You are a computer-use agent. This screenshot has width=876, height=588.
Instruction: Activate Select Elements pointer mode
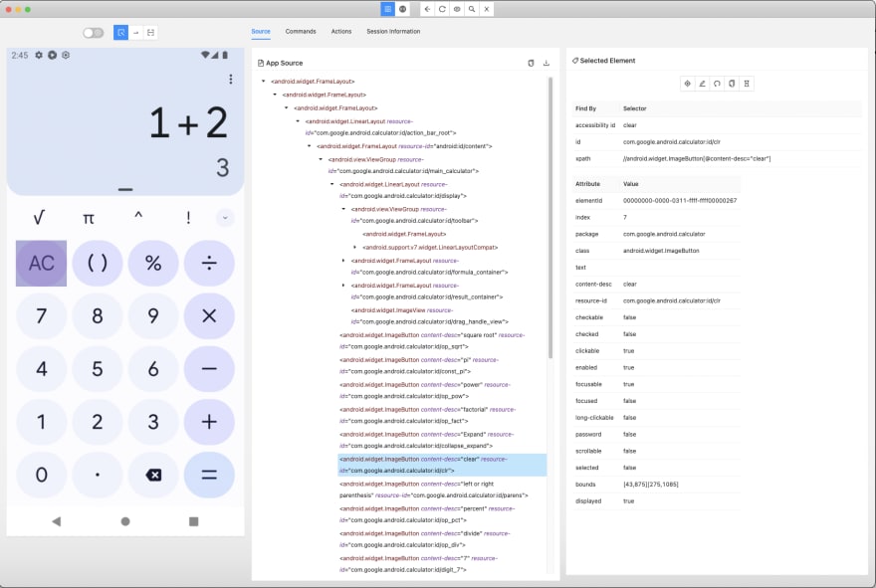coord(120,33)
